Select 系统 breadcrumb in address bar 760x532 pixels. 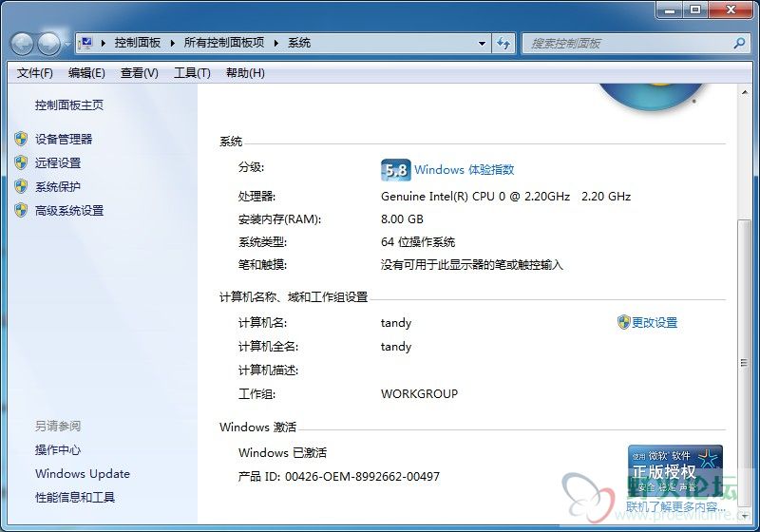(299, 43)
